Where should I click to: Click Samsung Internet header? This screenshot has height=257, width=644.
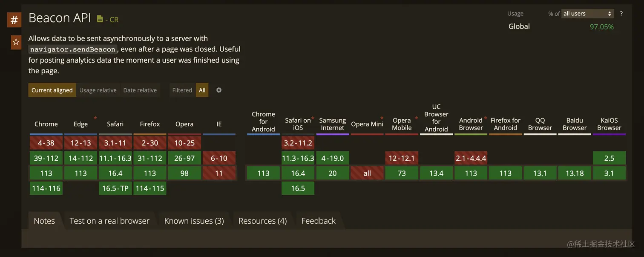tap(333, 124)
